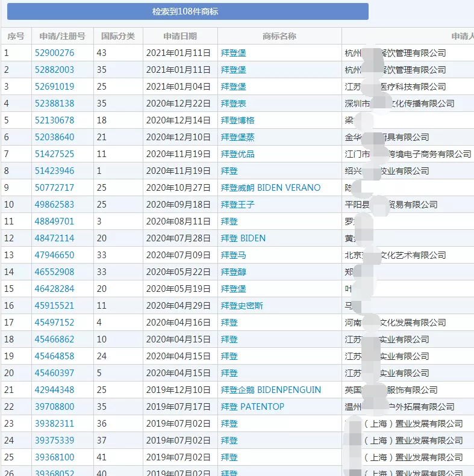The width and height of the screenshot is (474, 476).
Task: Click trademark name 拜登堡蒸
Action: click(x=238, y=137)
